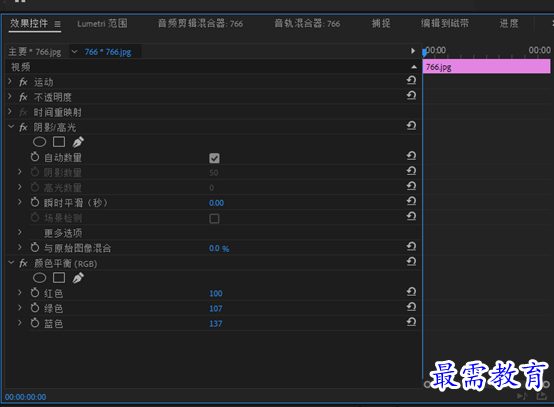This screenshot has height=407, width=554.
Task: Toggle animation stopwatch for 绿色
Action: (x=35, y=308)
